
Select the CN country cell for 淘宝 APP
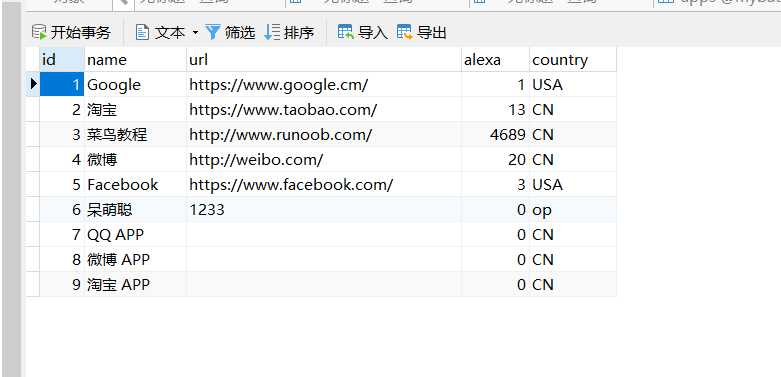click(x=573, y=284)
